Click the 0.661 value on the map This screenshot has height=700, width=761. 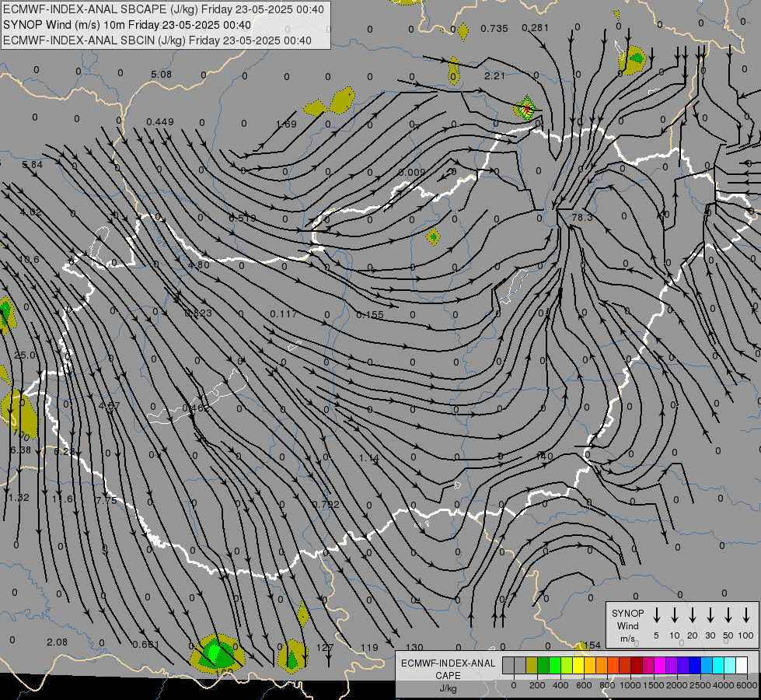(x=146, y=645)
